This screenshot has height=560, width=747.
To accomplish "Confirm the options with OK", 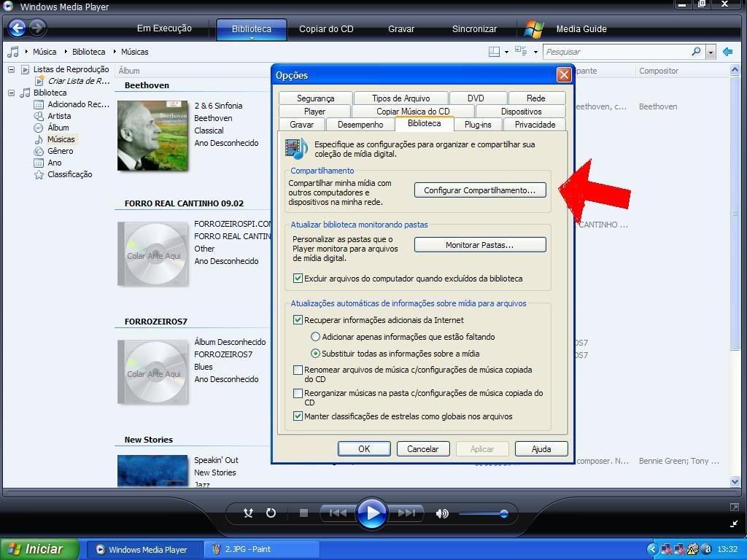I will click(364, 448).
